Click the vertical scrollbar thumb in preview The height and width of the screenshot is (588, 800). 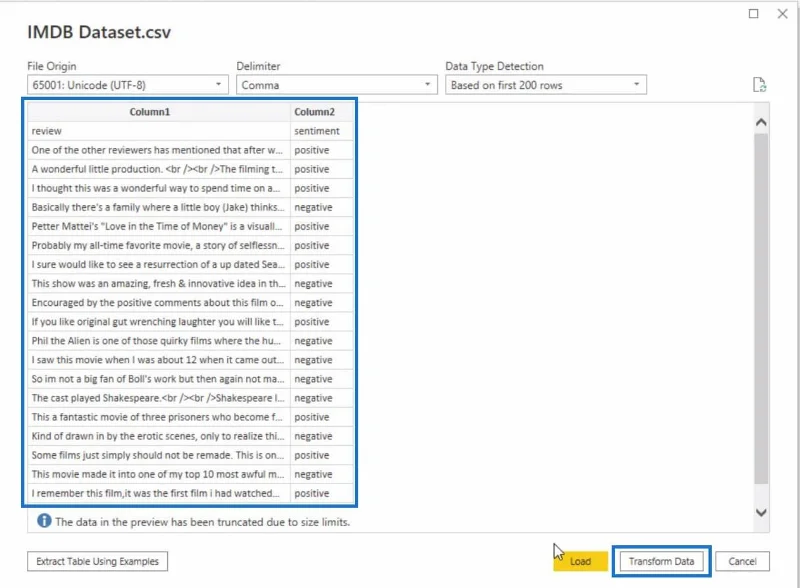(x=761, y=309)
